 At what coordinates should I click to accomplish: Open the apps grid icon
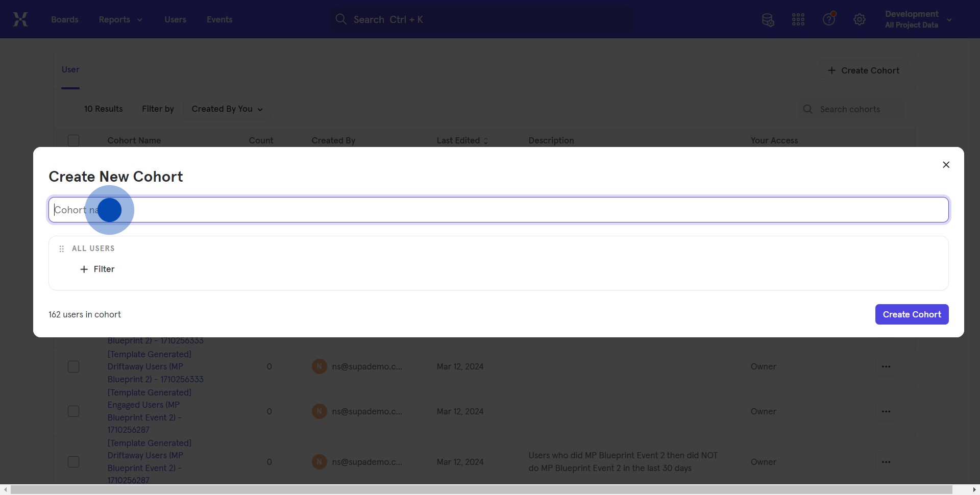pyautogui.click(x=798, y=20)
